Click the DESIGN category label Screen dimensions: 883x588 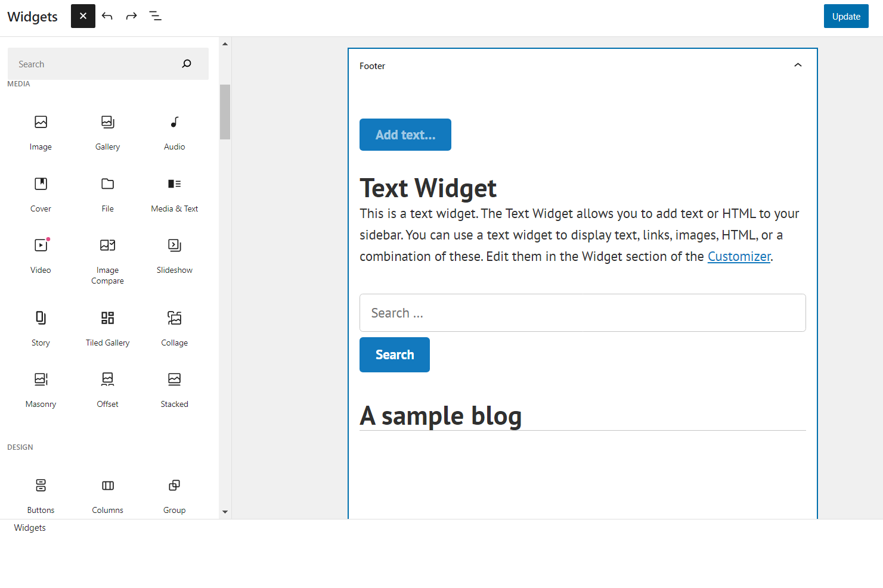pos(20,447)
